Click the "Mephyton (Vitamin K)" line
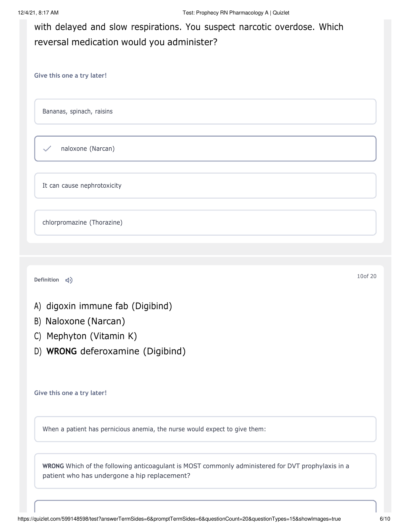Image resolution: width=411 pixels, height=532 pixels. pos(91,336)
